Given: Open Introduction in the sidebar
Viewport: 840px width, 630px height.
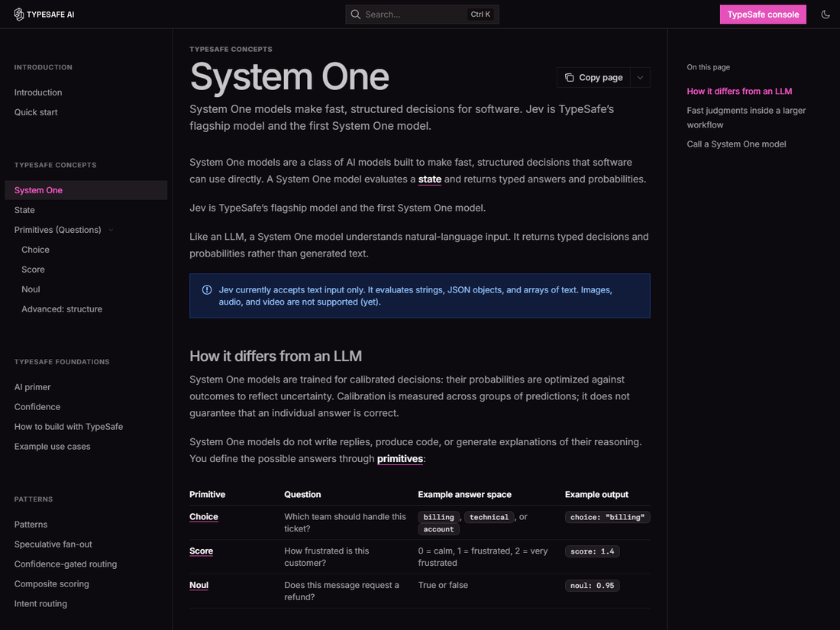Looking at the screenshot, I should click(x=38, y=92).
